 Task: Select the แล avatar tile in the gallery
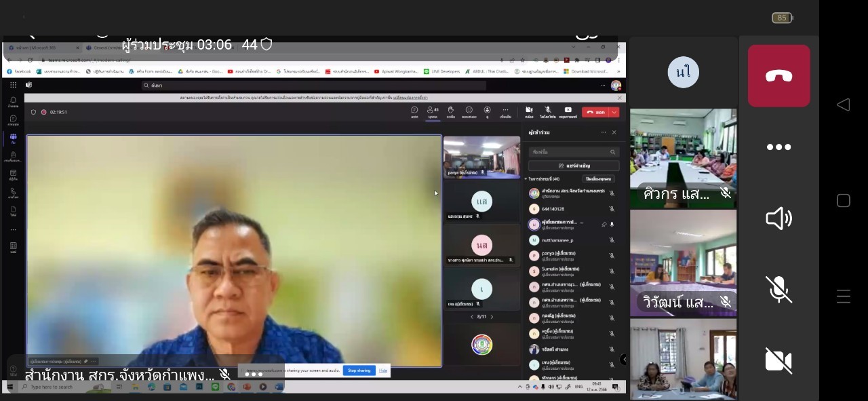481,202
